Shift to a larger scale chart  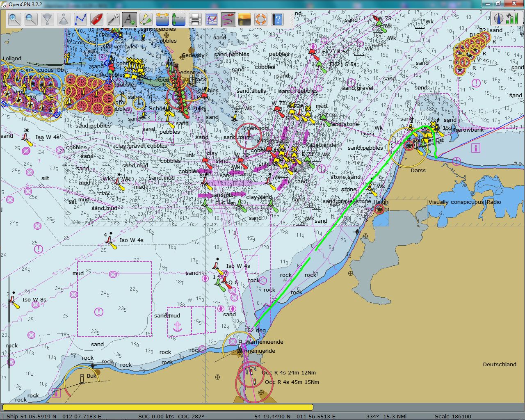pyautogui.click(x=48, y=19)
